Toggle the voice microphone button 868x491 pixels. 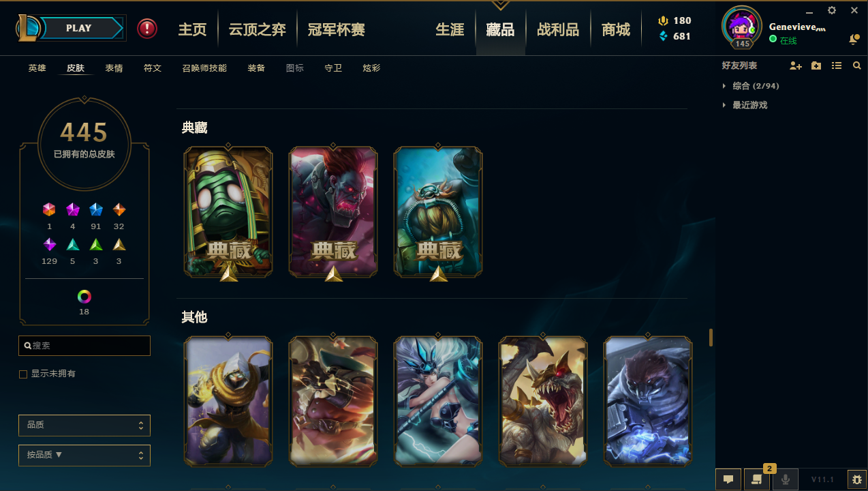tap(785, 479)
